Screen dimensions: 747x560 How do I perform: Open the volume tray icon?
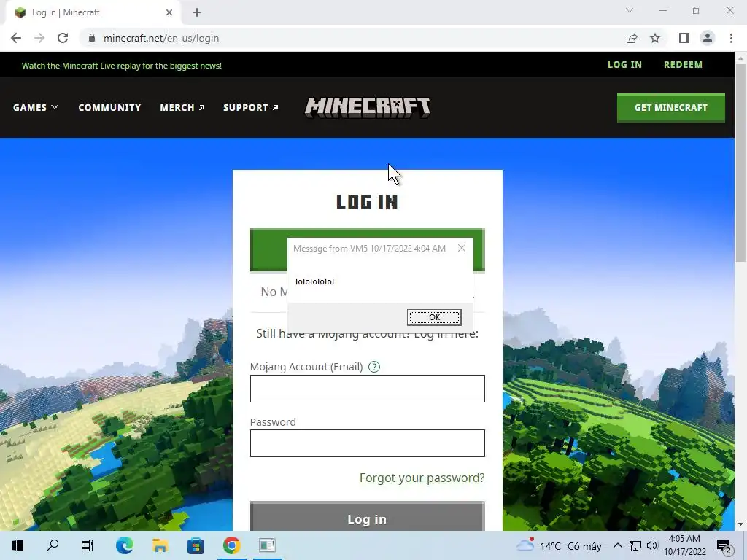tap(652, 545)
